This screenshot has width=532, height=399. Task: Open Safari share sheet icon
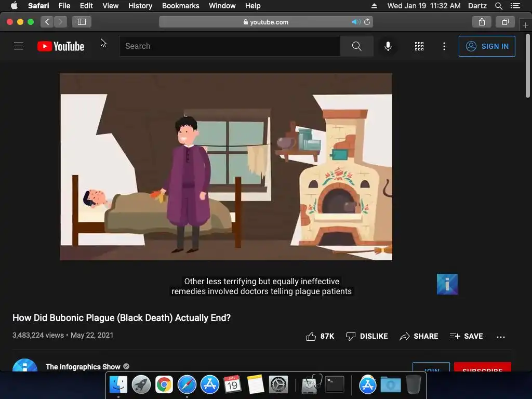point(482,22)
